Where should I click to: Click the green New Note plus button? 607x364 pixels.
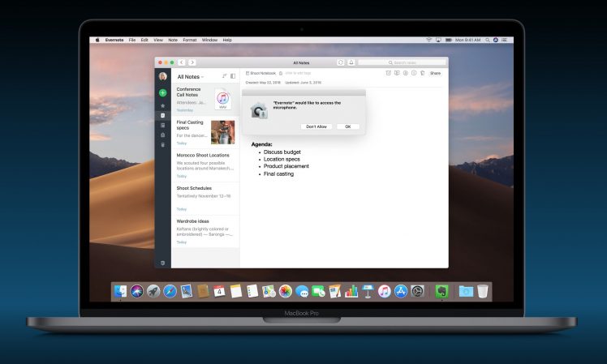click(163, 93)
